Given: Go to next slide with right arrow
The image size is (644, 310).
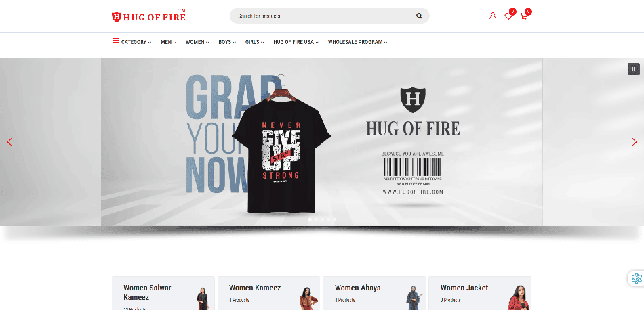Looking at the screenshot, I should click(x=634, y=142).
